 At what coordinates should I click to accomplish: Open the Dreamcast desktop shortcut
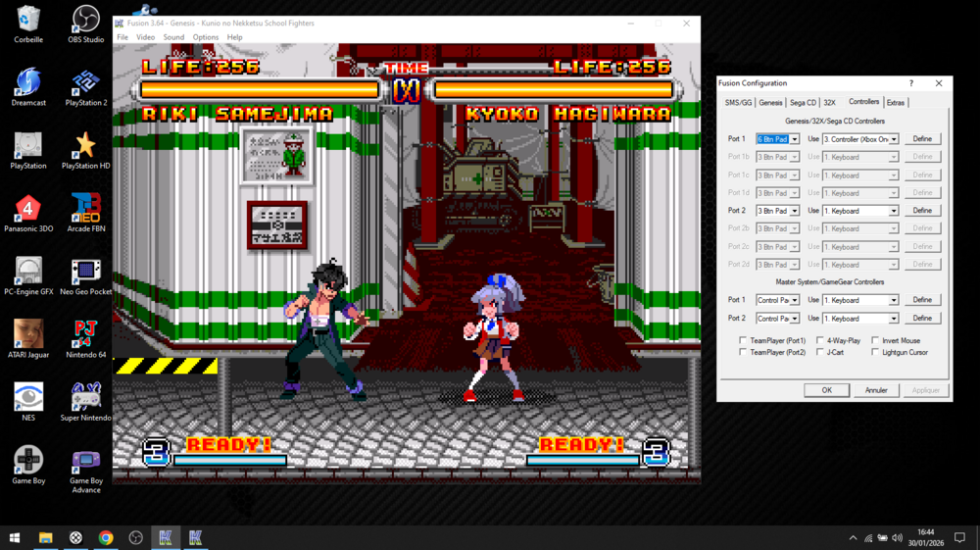point(28,83)
